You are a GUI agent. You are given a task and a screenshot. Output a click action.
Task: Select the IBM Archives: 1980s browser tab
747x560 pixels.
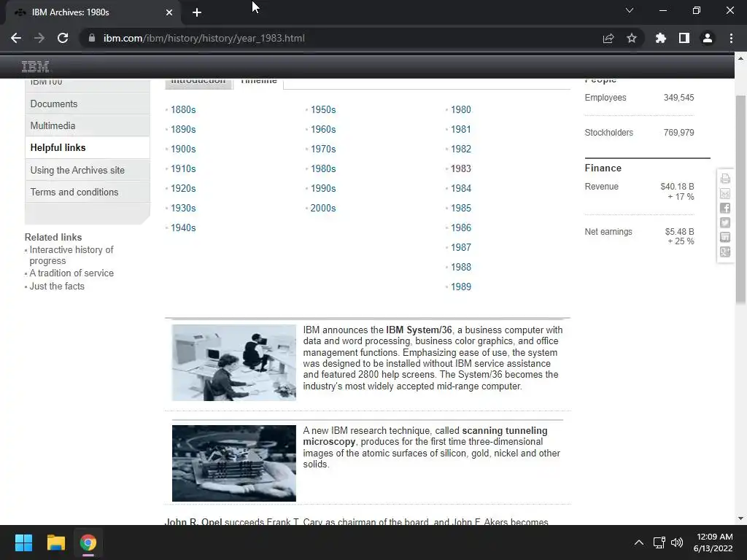click(x=93, y=12)
